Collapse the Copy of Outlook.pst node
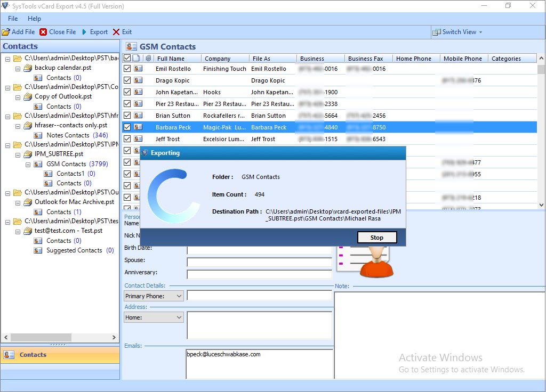546x392 pixels. click(18, 97)
